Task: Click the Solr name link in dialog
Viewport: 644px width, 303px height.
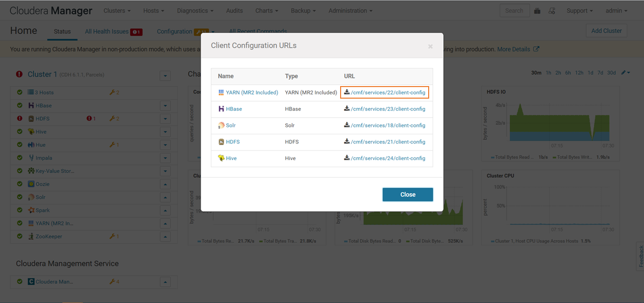Action: (x=230, y=125)
